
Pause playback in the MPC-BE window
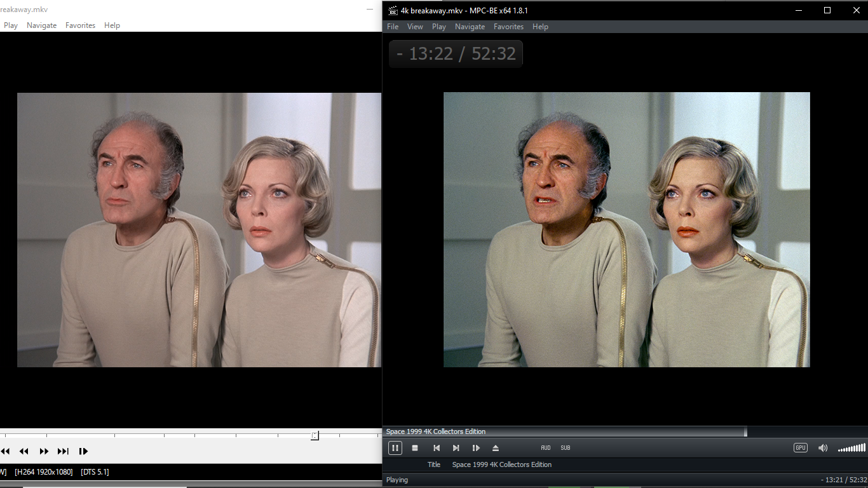(395, 448)
